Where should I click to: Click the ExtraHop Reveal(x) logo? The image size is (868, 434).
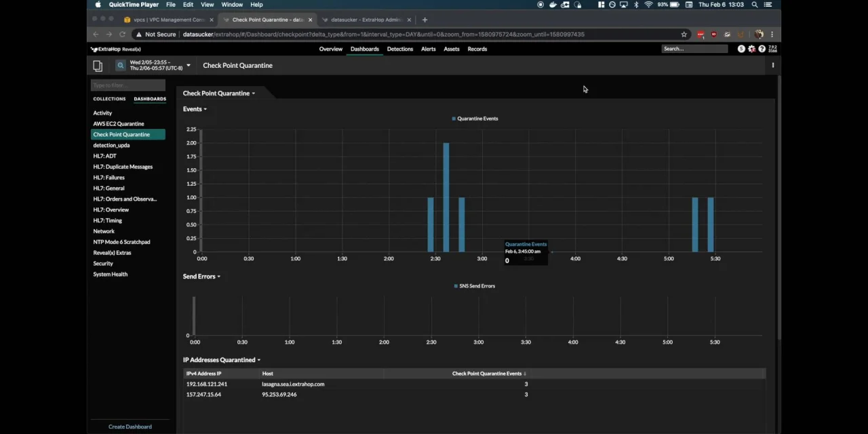tap(116, 49)
